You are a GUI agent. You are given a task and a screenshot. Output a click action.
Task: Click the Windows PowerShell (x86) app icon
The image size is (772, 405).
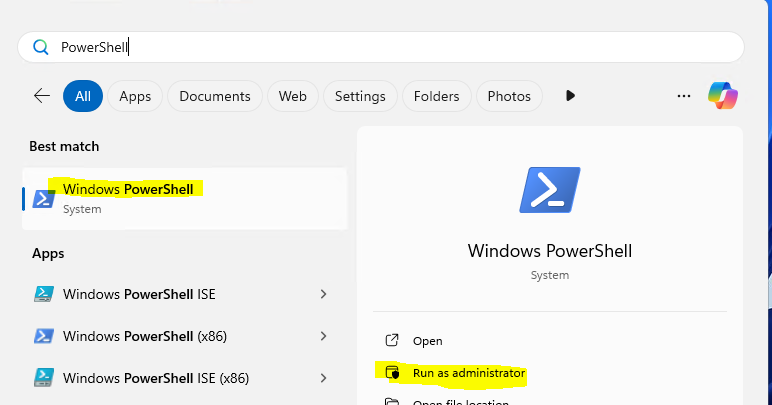(x=44, y=336)
